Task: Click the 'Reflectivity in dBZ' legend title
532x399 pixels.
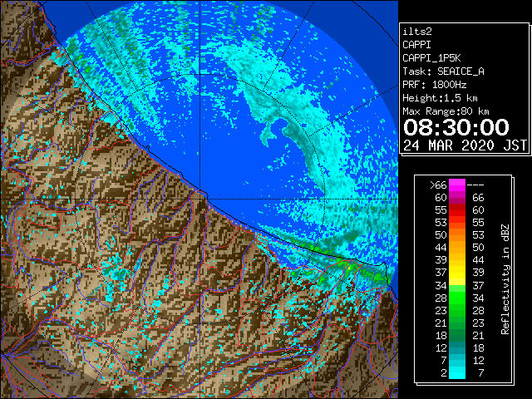Action: pos(505,279)
